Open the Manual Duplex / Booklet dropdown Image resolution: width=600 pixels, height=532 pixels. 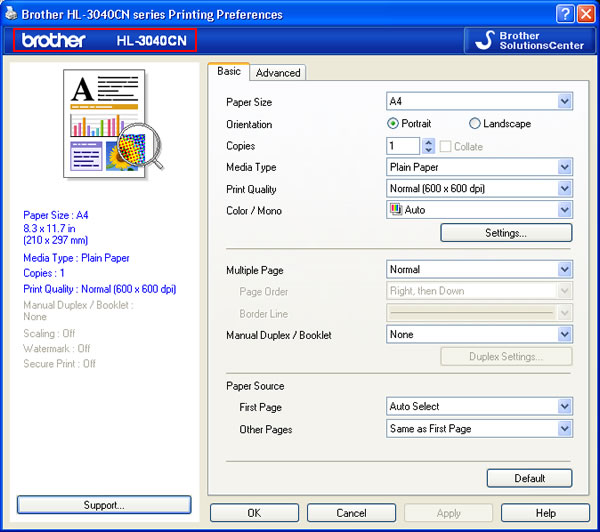(479, 334)
